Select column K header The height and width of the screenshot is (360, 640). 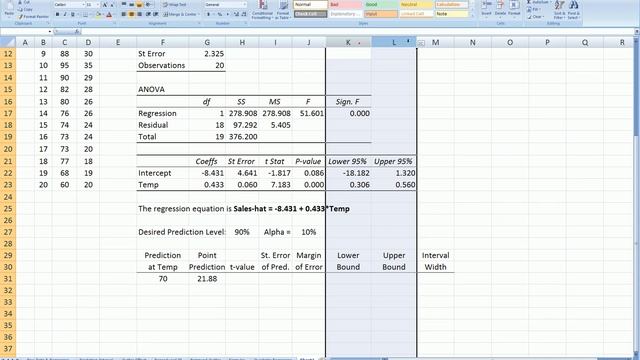(349, 42)
